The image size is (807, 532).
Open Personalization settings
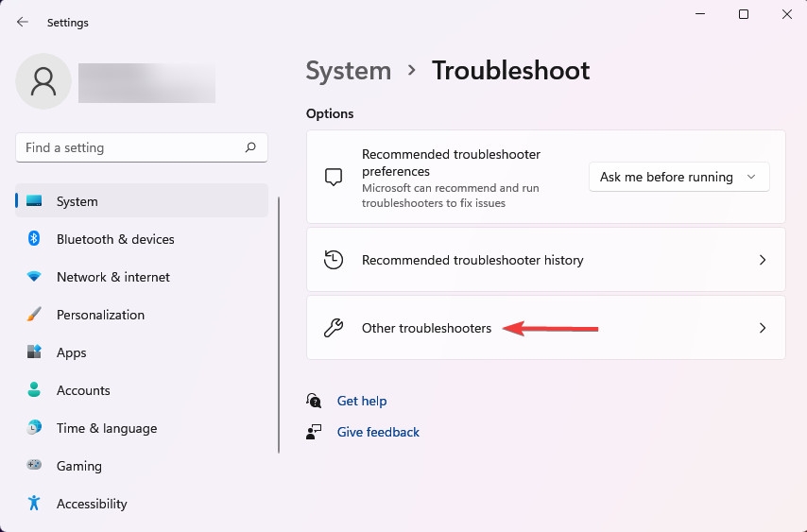coord(142,315)
